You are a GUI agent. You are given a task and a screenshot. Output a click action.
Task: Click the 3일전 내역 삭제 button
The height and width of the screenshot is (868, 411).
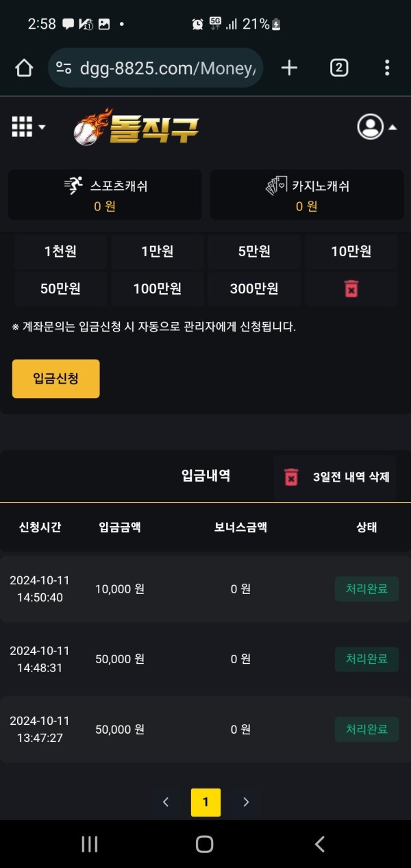(x=335, y=478)
